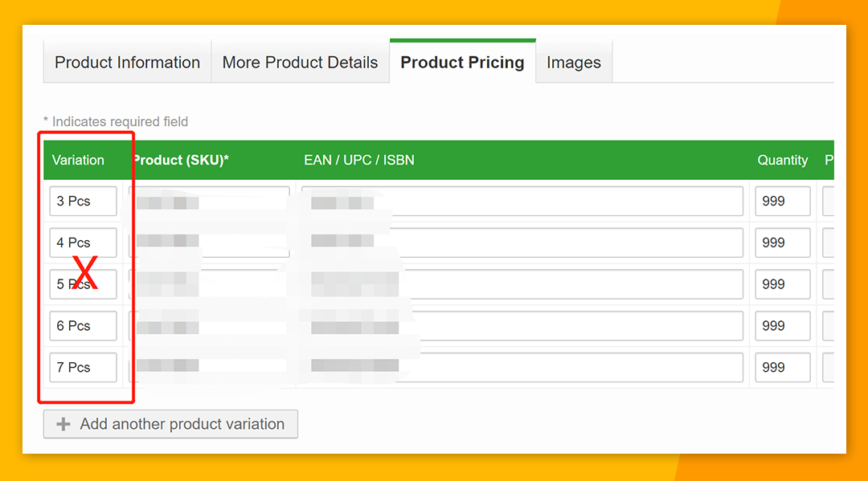Click the 3 Pcs variation field

[x=83, y=202]
